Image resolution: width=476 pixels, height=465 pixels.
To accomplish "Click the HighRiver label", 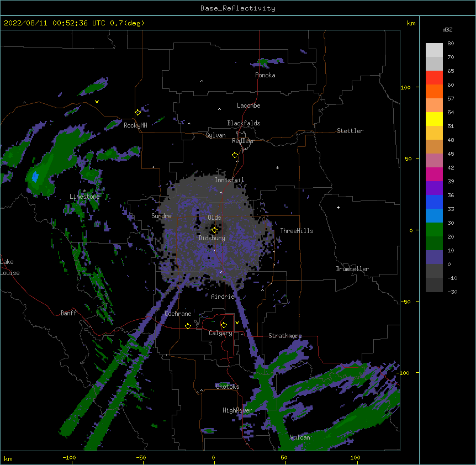I will click(237, 410).
